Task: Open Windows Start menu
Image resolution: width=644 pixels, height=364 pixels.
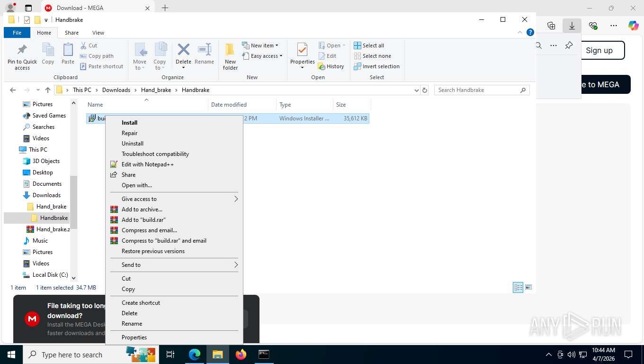Action: [x=11, y=355]
